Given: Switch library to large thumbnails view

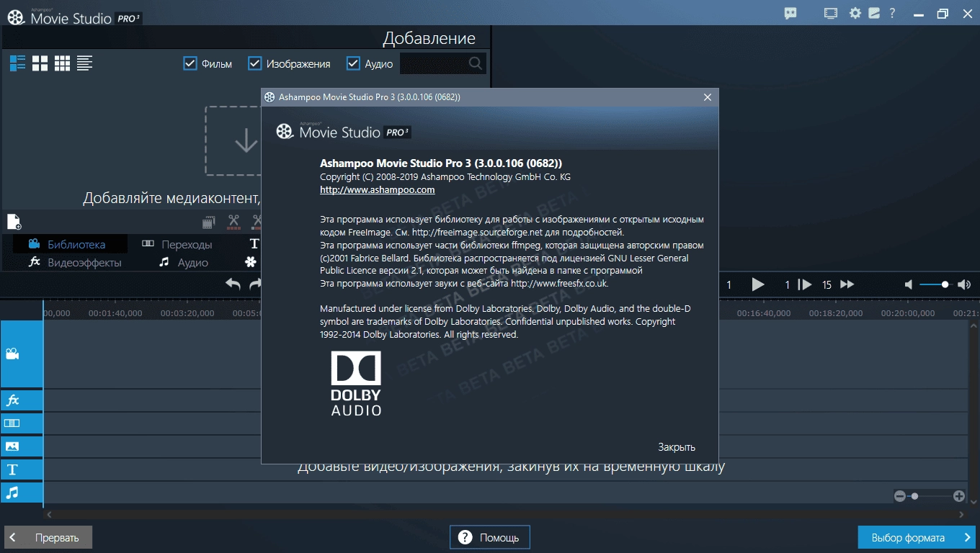Looking at the screenshot, I should tap(40, 63).
